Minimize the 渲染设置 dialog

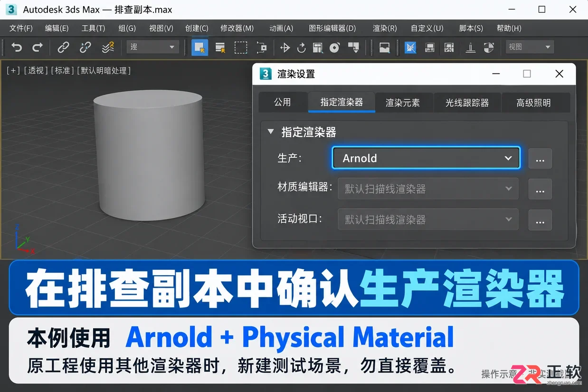coord(496,74)
